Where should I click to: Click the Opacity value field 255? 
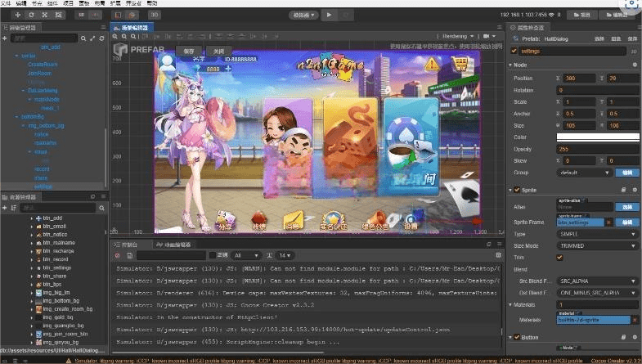(598, 149)
